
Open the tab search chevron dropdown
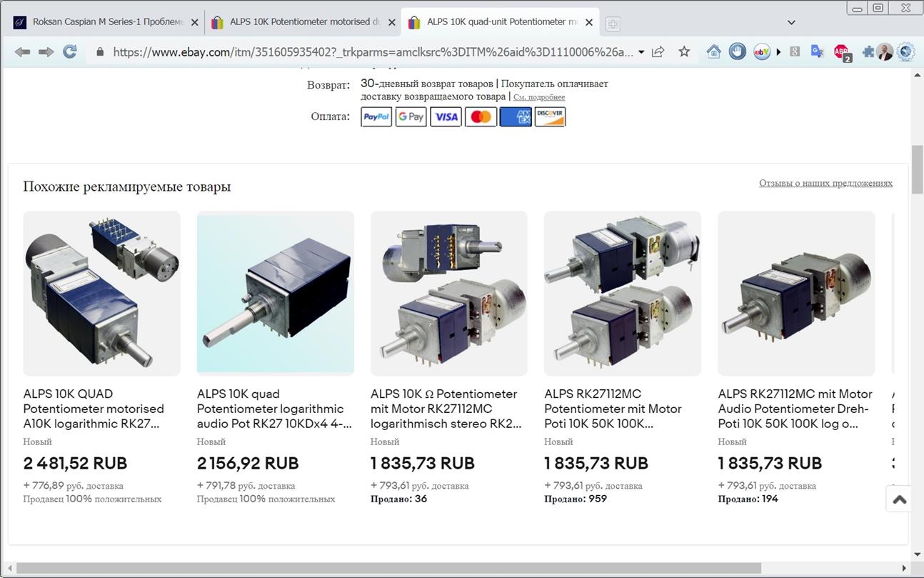pos(791,22)
